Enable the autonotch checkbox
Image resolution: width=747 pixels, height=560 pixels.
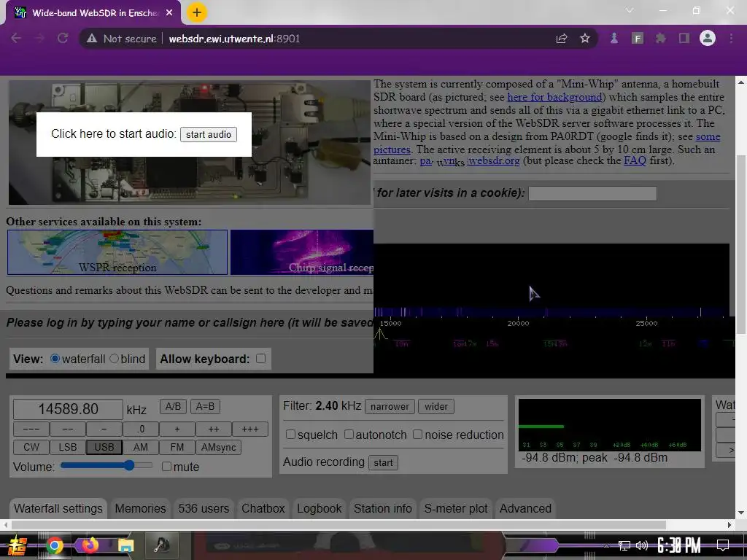pyautogui.click(x=349, y=435)
